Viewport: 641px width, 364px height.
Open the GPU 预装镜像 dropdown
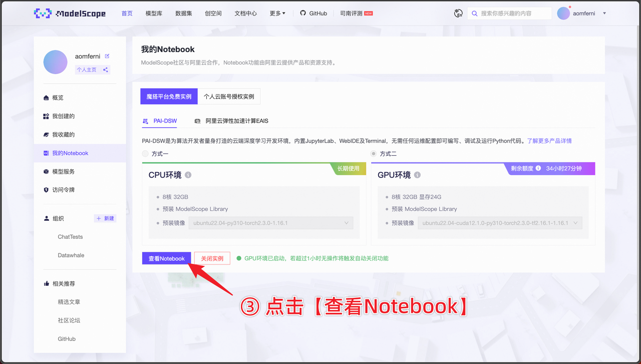[x=500, y=223]
